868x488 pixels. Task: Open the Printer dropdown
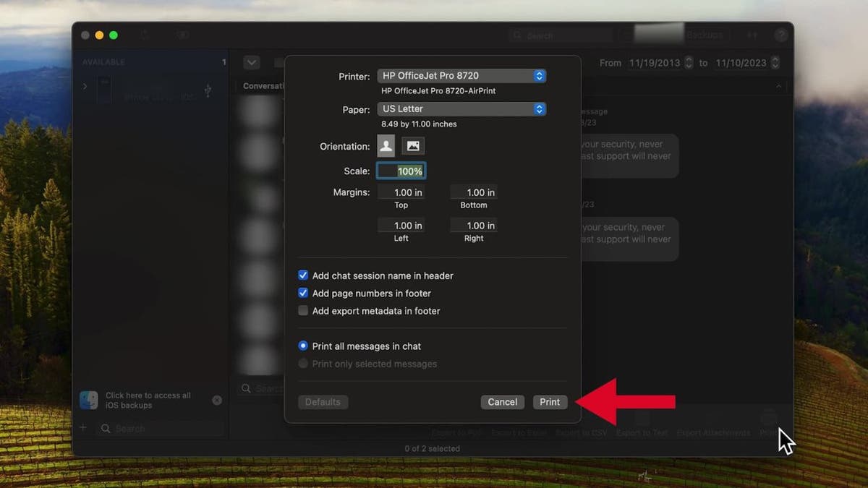(461, 76)
